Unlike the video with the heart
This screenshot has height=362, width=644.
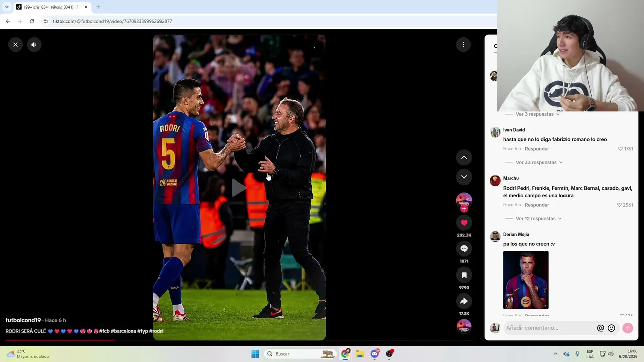tap(464, 222)
